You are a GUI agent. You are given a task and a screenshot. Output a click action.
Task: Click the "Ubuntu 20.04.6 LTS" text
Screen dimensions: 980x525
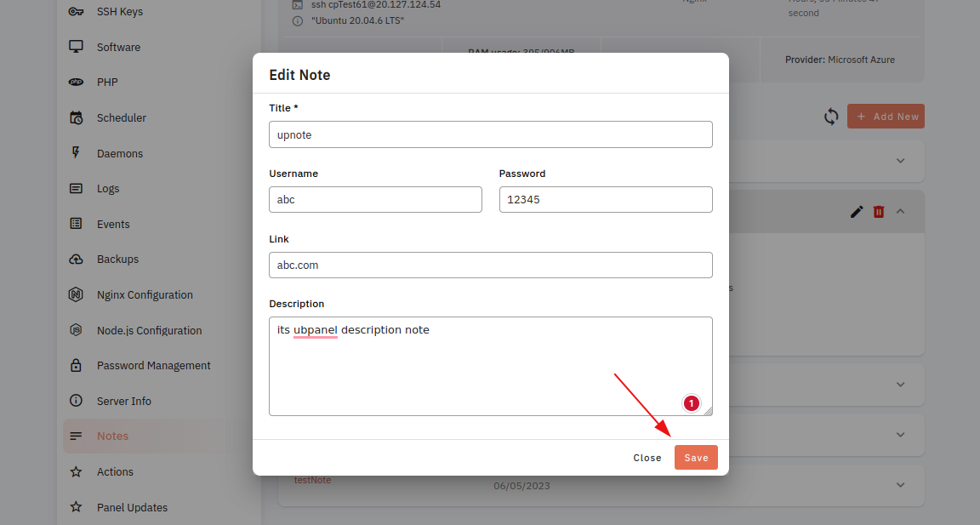click(x=357, y=20)
